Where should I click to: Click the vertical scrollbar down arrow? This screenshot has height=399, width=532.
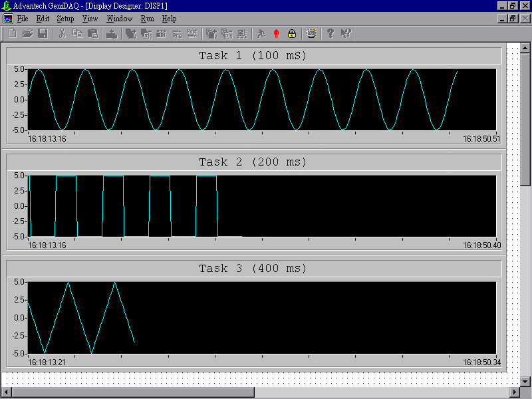(x=525, y=381)
